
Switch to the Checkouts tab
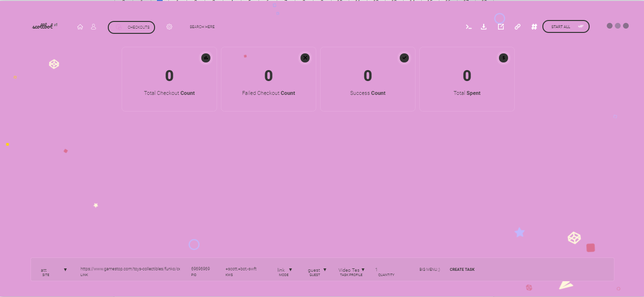tap(132, 27)
